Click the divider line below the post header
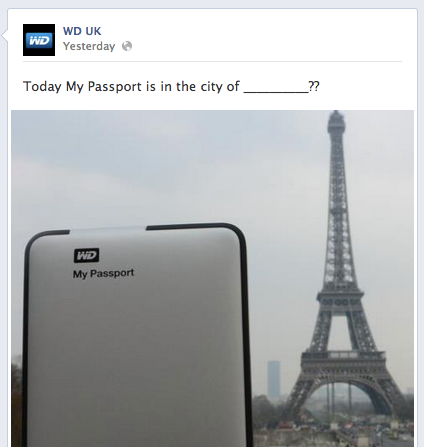424x447 pixels. [x=212, y=61]
